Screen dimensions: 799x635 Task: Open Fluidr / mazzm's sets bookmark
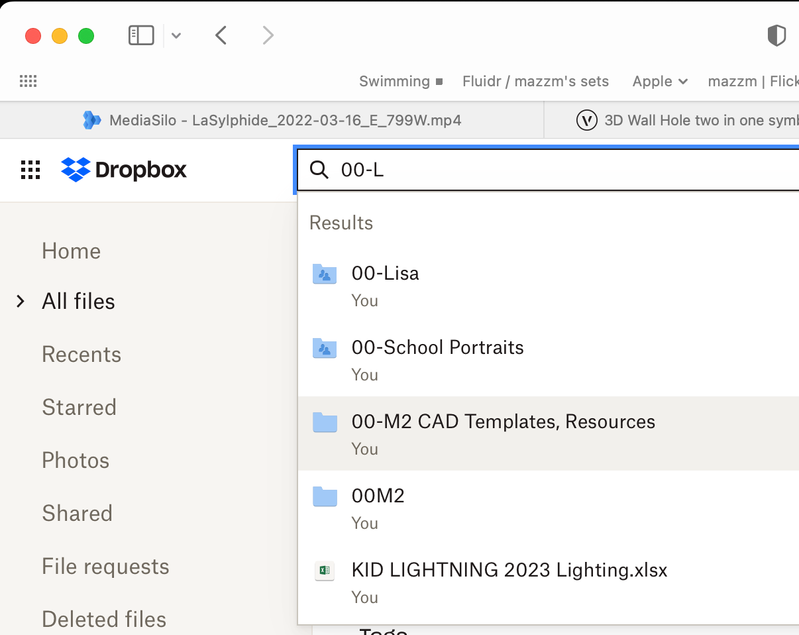click(537, 81)
